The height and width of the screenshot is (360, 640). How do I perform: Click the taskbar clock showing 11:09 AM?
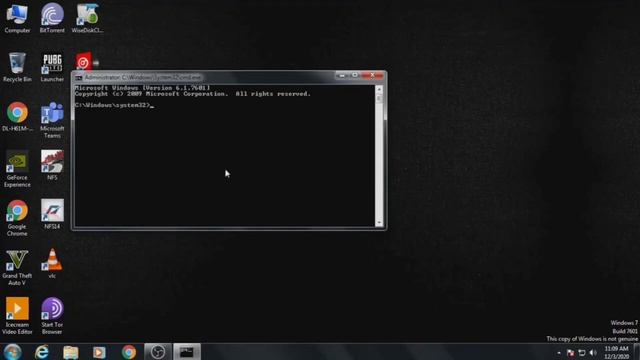(616, 353)
